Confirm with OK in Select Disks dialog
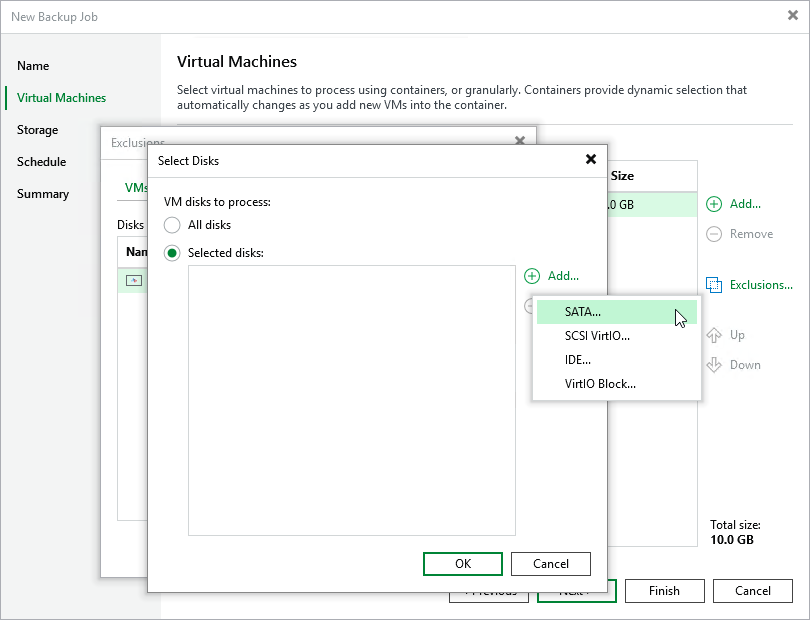The image size is (810, 620). pos(463,563)
